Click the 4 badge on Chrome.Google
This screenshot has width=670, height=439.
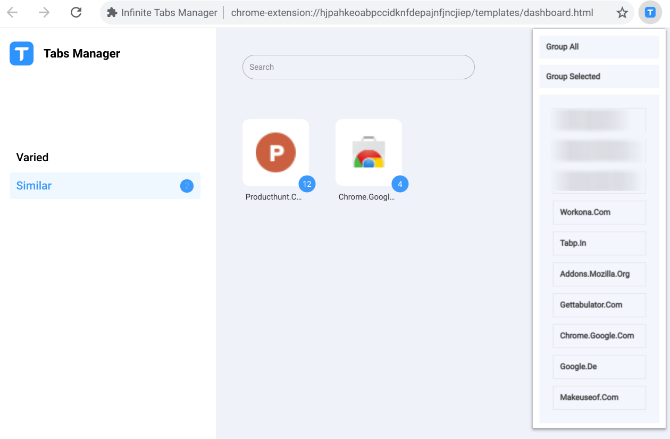click(x=400, y=184)
